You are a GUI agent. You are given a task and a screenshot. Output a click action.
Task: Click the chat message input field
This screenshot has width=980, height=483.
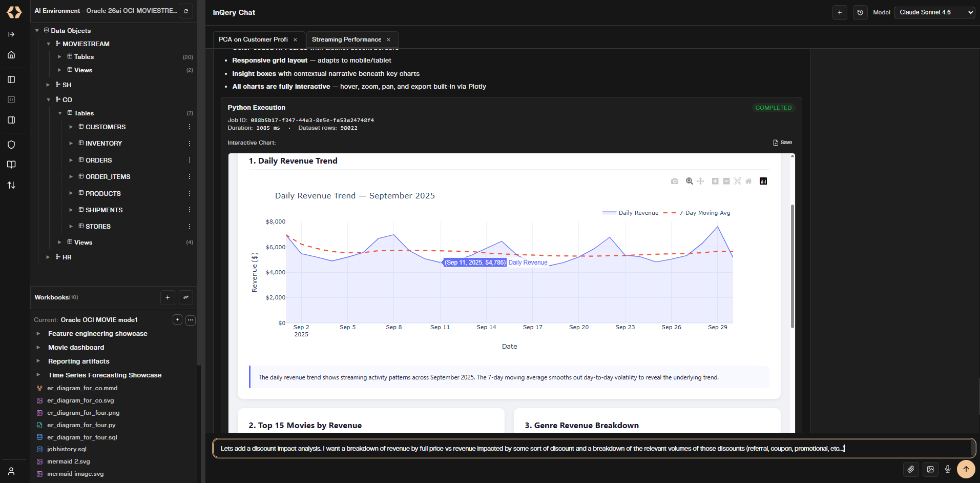click(x=593, y=449)
